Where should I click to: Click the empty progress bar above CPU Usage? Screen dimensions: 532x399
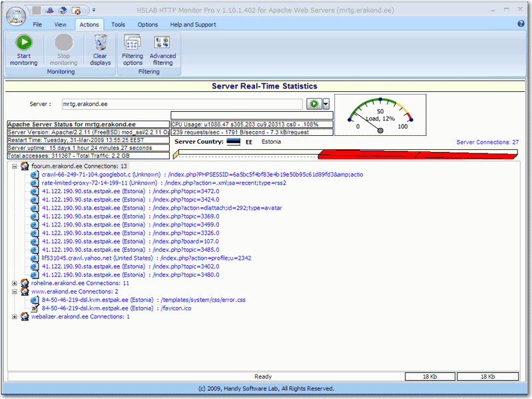coord(252,115)
